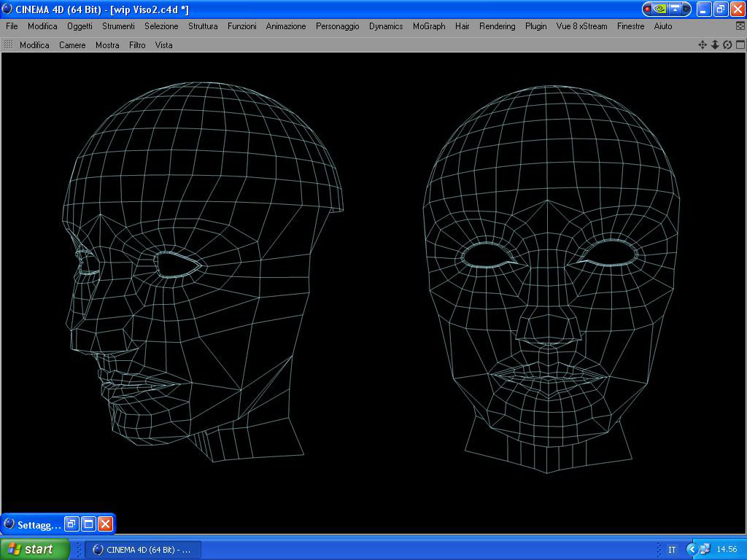Open the viewport Mostra menu
Viewport: 747px width, 560px height.
[x=107, y=45]
